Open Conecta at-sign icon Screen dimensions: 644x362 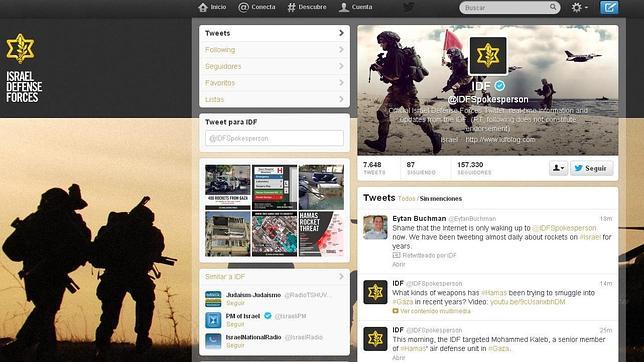(x=244, y=7)
